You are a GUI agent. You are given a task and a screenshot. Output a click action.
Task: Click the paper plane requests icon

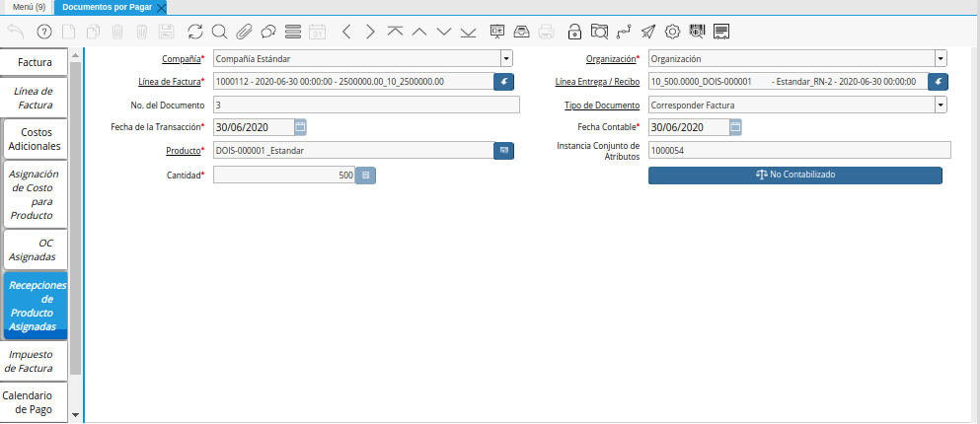pyautogui.click(x=648, y=32)
